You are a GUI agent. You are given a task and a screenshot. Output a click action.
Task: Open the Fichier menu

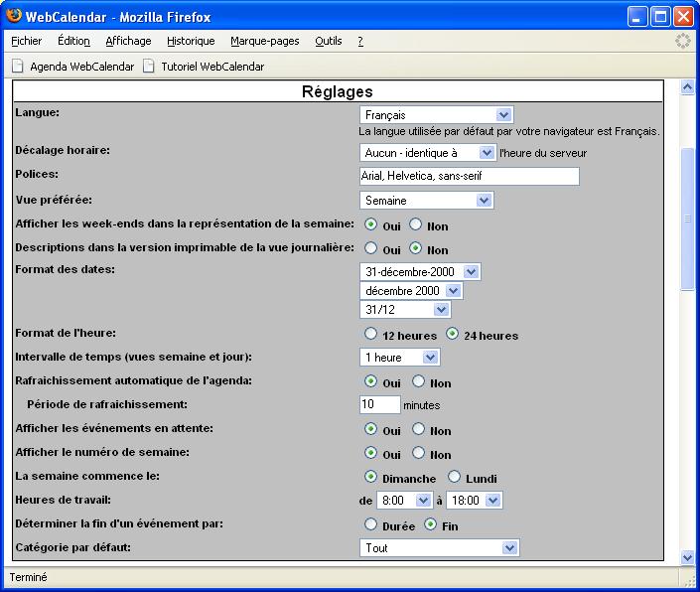[27, 41]
